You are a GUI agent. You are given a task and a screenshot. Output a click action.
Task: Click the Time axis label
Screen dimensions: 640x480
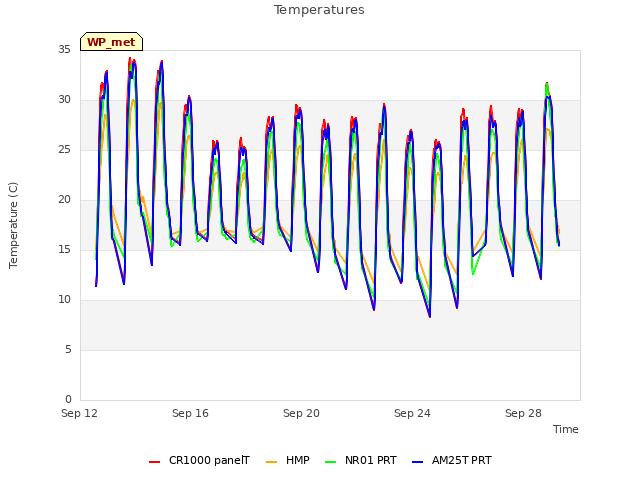(566, 429)
